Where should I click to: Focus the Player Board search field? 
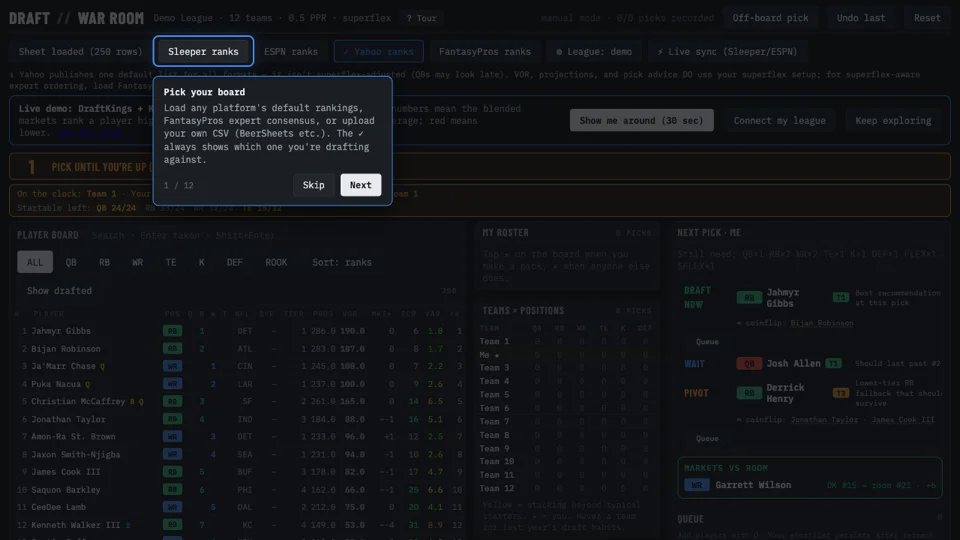[182, 235]
